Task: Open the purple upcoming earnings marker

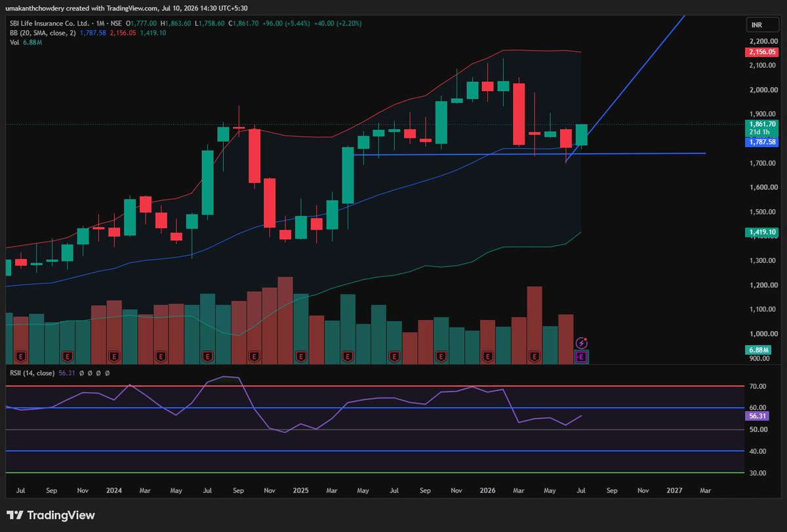Action: pyautogui.click(x=581, y=356)
